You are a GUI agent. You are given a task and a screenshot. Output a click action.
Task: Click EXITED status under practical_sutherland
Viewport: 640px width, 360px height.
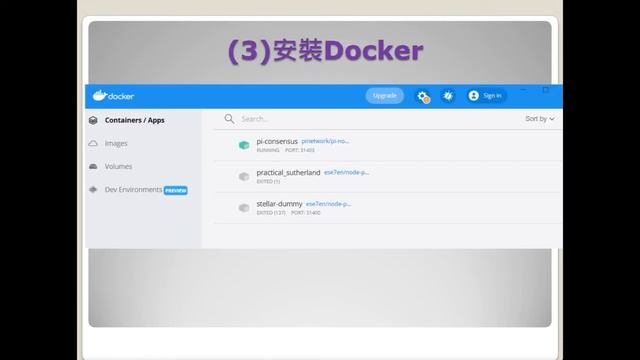pos(268,182)
